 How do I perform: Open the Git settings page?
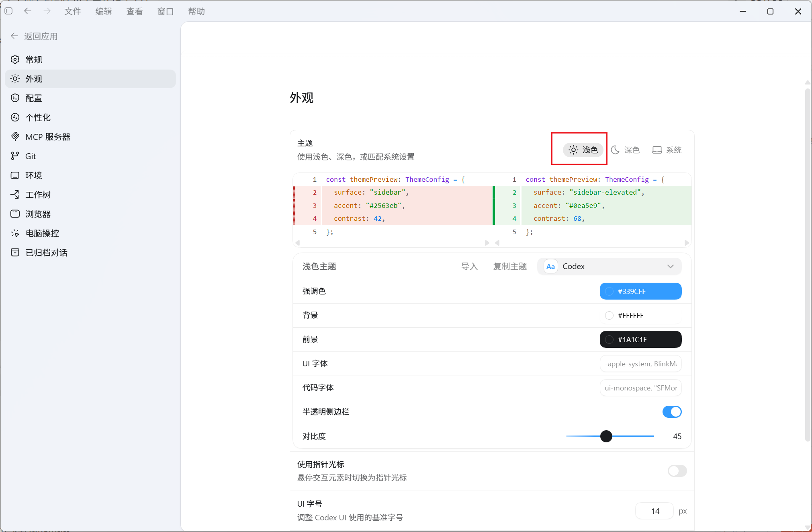pos(90,156)
